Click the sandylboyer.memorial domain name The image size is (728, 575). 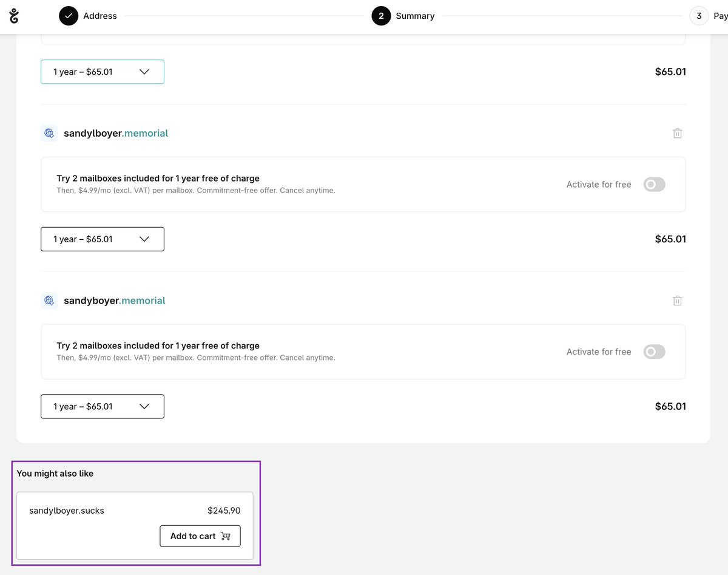[116, 133]
